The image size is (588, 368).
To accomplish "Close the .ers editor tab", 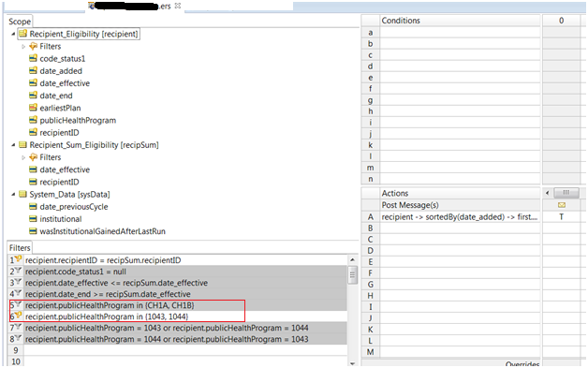I will click(x=178, y=6).
